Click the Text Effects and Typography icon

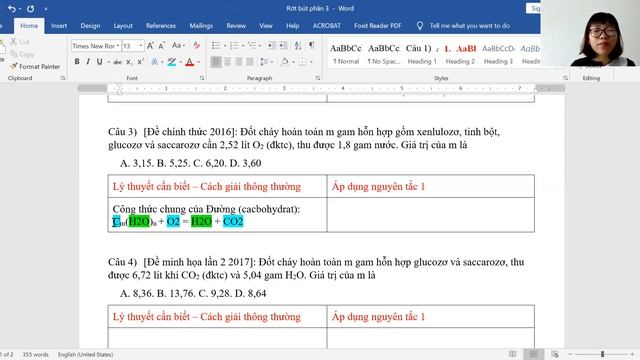pos(154,62)
